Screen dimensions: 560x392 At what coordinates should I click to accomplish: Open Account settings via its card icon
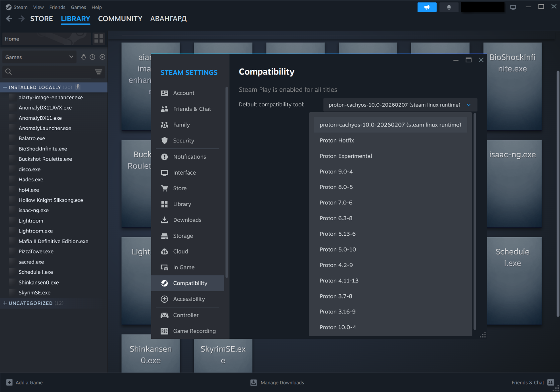(x=165, y=93)
